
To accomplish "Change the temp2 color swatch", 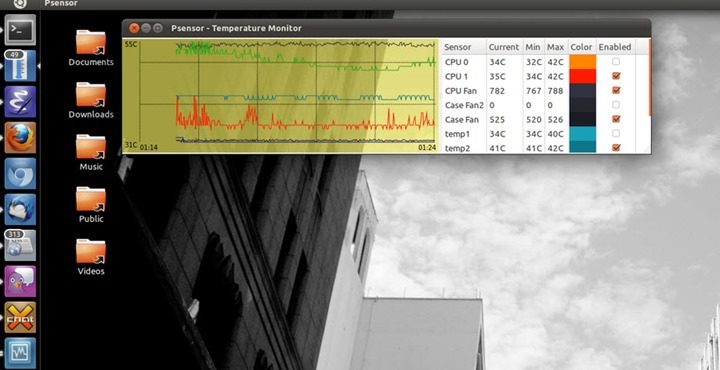I will 582,147.
